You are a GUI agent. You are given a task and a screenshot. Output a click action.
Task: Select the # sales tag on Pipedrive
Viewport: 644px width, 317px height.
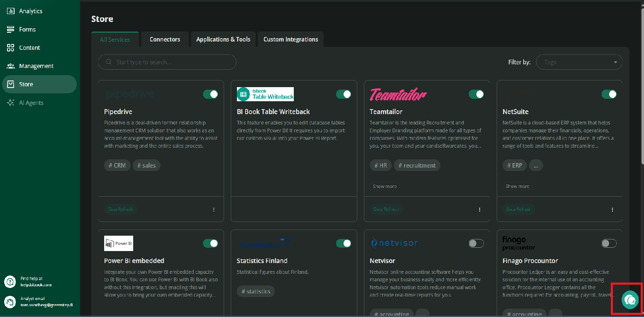coord(146,165)
